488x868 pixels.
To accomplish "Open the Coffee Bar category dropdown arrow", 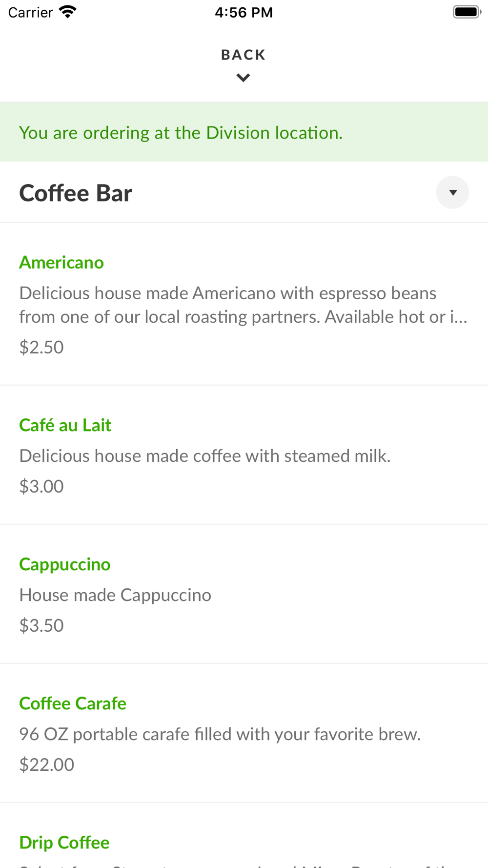I will (x=452, y=192).
